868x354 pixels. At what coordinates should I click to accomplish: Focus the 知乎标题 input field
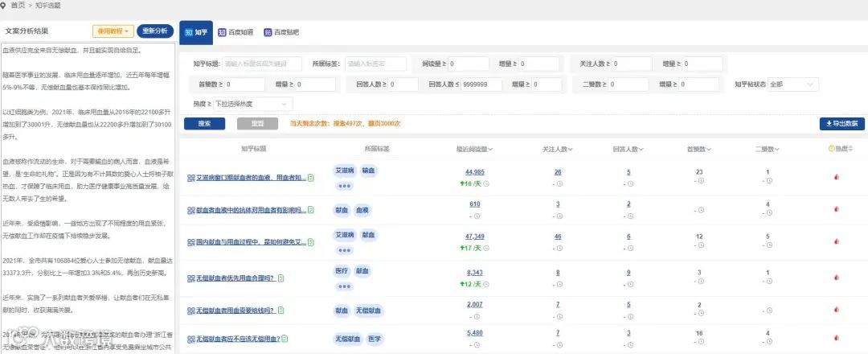coord(262,64)
